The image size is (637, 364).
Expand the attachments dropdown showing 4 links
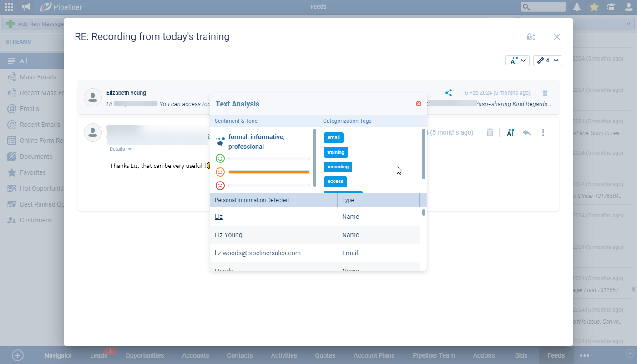(547, 61)
